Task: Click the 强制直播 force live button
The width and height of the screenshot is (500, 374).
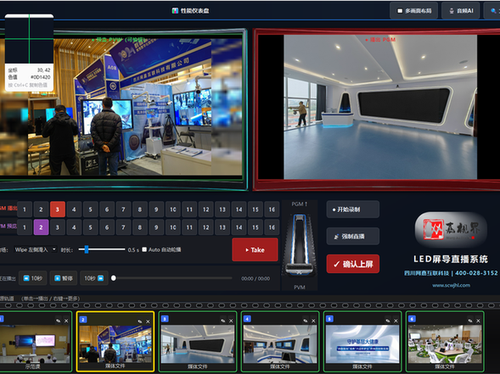Action: (353, 236)
